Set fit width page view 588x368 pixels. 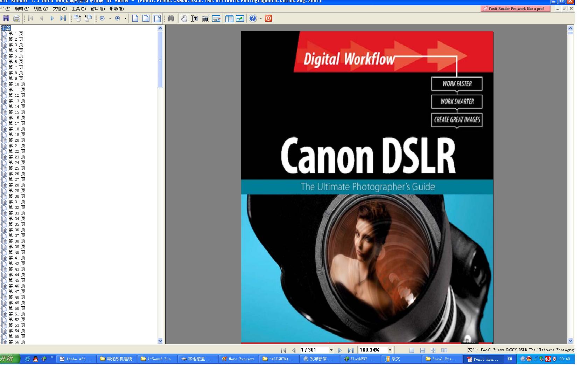click(157, 19)
